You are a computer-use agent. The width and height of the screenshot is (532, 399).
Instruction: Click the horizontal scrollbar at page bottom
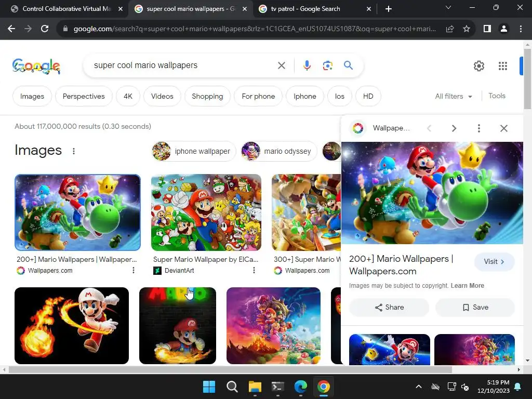point(230,369)
